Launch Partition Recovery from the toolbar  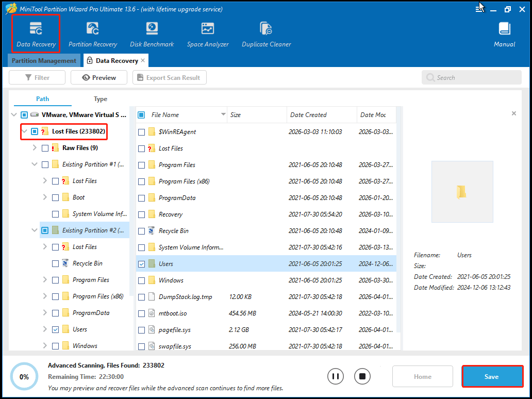coord(93,34)
